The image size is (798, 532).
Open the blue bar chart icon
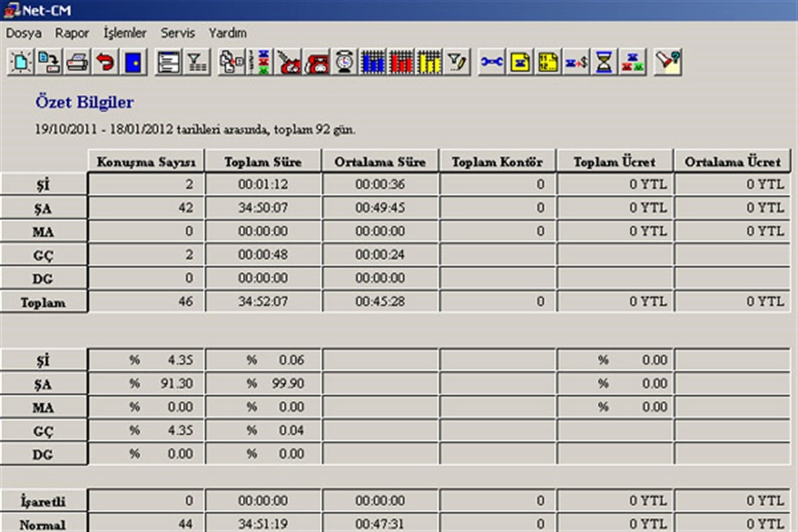click(372, 63)
